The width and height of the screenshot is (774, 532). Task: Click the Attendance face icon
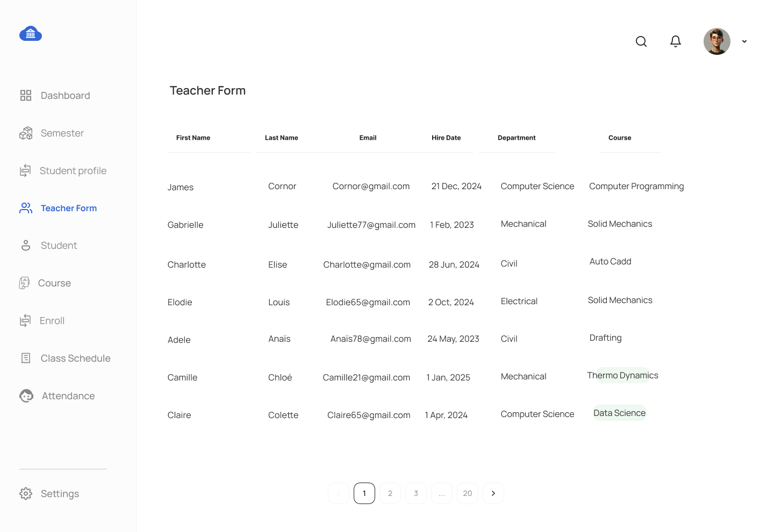coord(26,396)
